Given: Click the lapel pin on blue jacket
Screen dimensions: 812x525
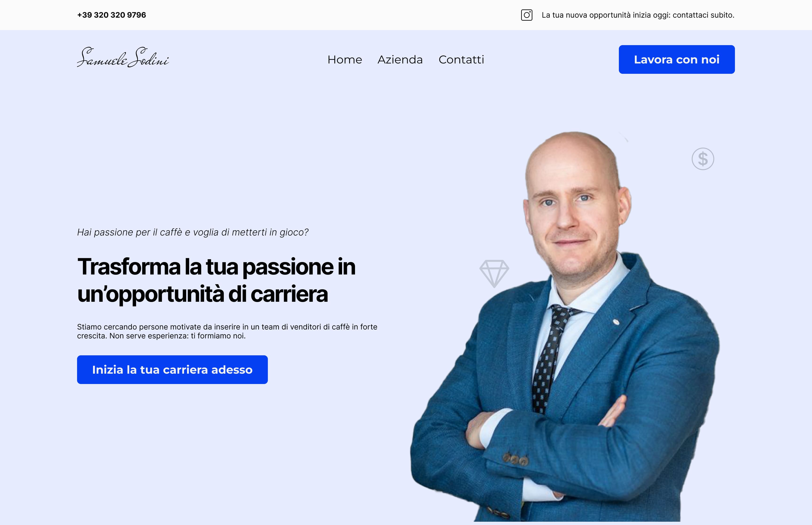Looking at the screenshot, I should [x=616, y=321].
